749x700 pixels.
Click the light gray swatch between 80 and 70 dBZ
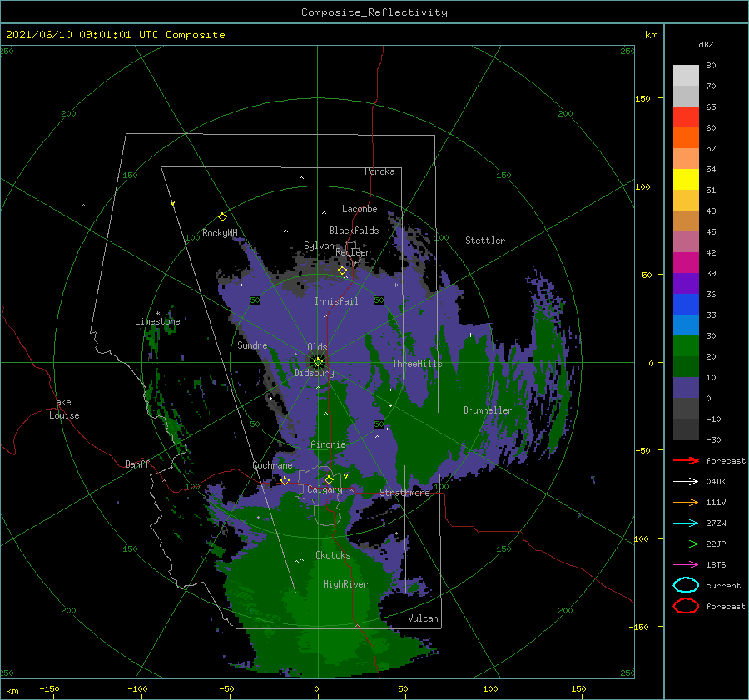coord(686,76)
